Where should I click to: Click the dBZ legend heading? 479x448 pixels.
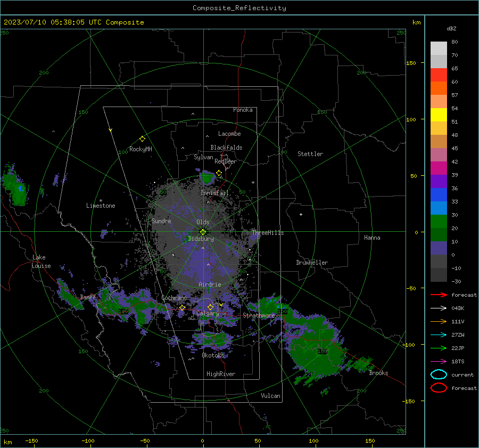click(x=451, y=29)
